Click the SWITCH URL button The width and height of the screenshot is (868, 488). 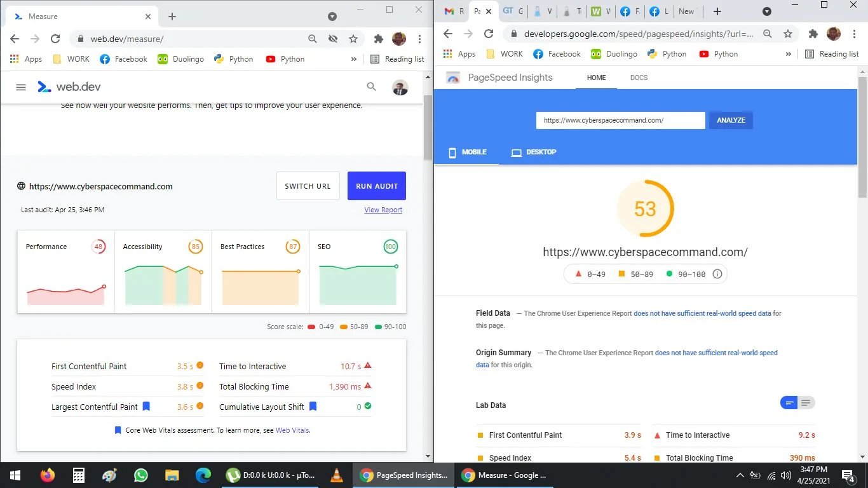pos(308,186)
